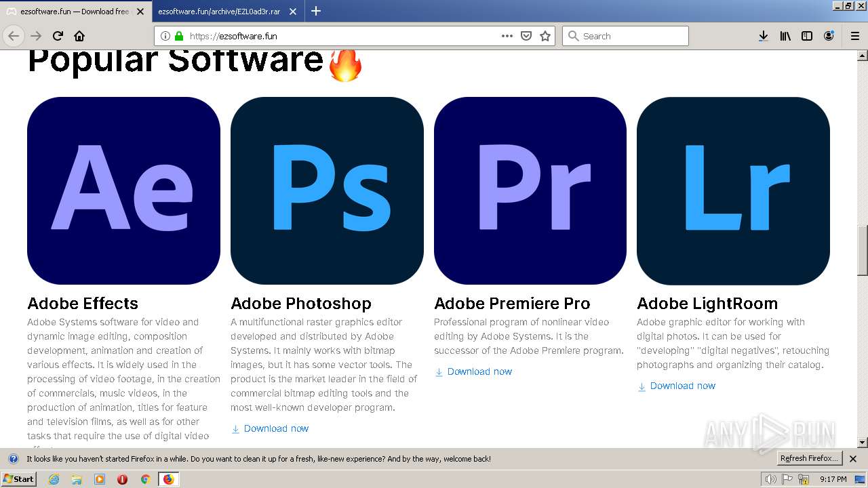Click the scrollbar down arrow
This screenshot has height=488, width=868.
(863, 443)
